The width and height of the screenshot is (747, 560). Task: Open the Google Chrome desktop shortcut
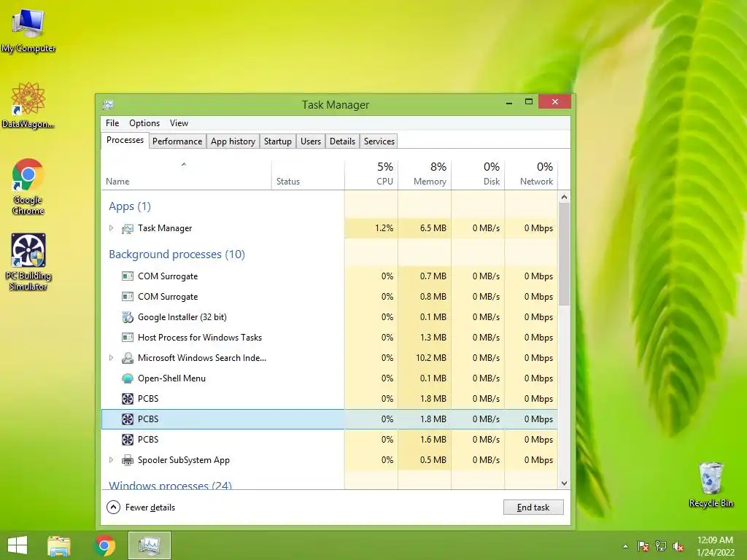point(28,187)
